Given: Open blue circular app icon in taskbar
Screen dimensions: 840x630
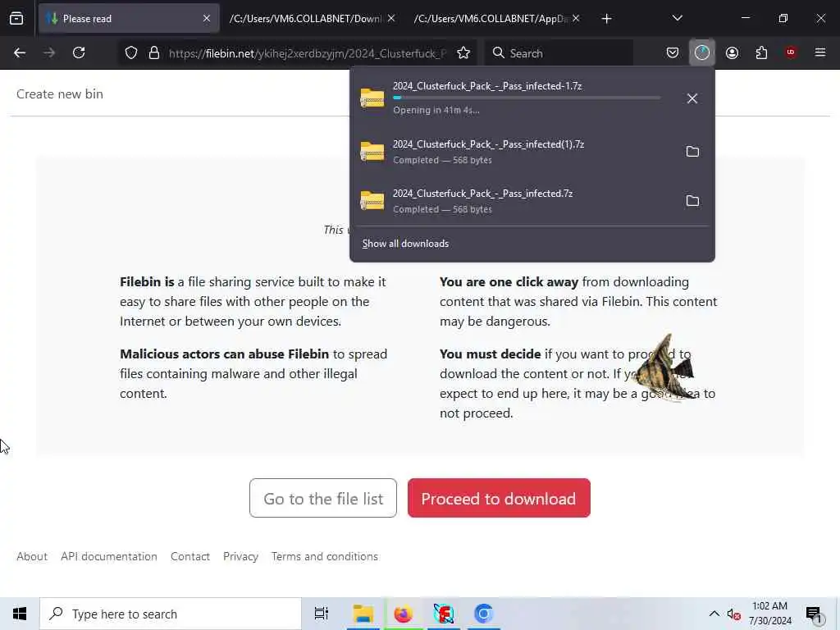Looking at the screenshot, I should pos(484,614).
